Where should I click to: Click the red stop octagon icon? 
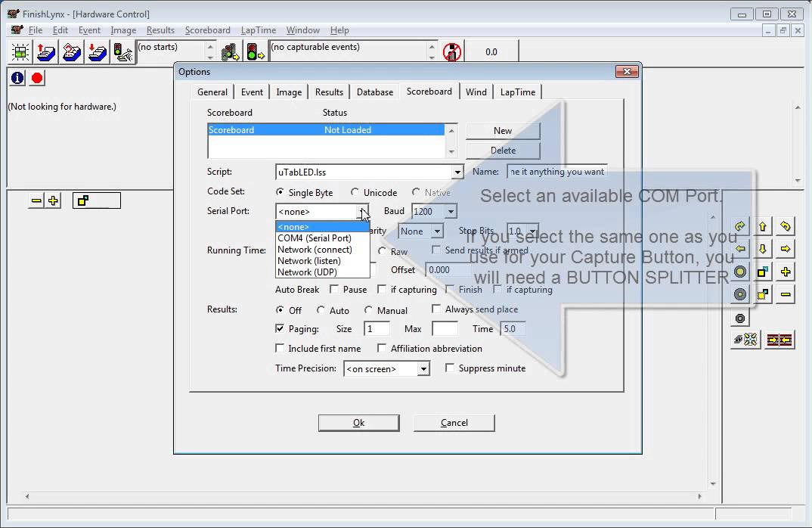(37, 78)
